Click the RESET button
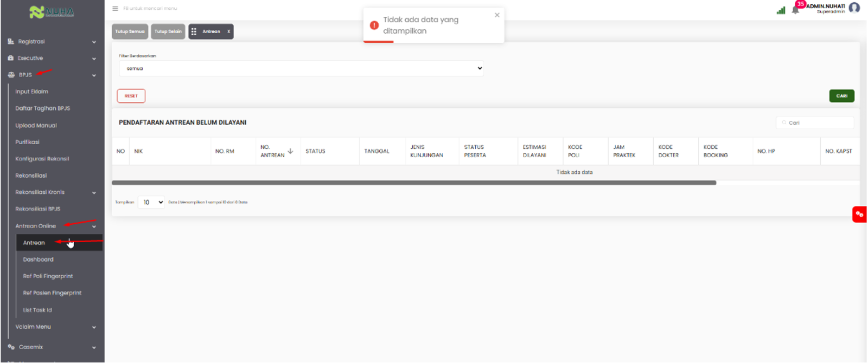This screenshot has height=363, width=868. click(x=131, y=96)
